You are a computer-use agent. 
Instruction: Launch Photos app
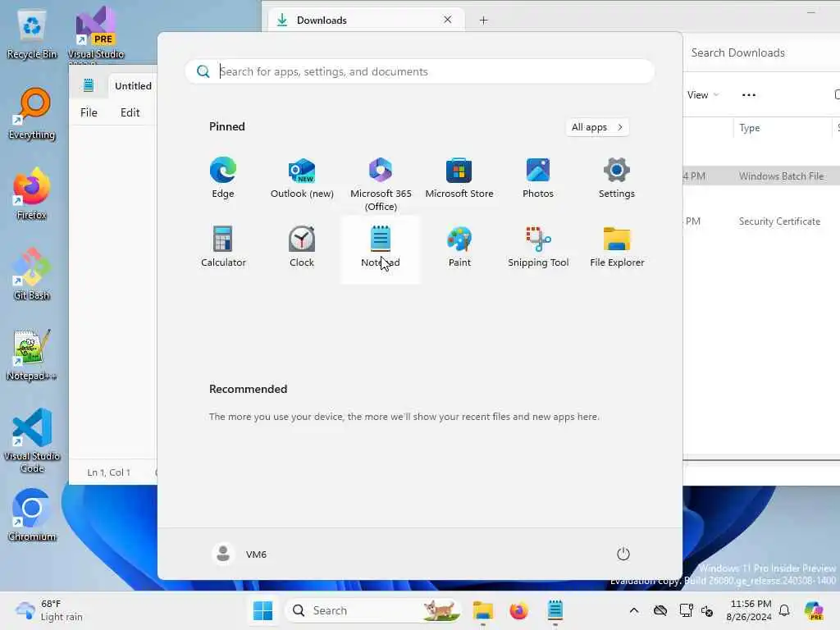coord(538,179)
